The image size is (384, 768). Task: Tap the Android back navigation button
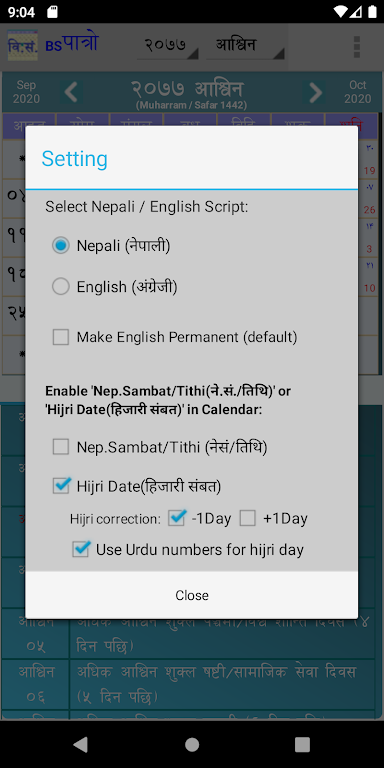(80, 744)
